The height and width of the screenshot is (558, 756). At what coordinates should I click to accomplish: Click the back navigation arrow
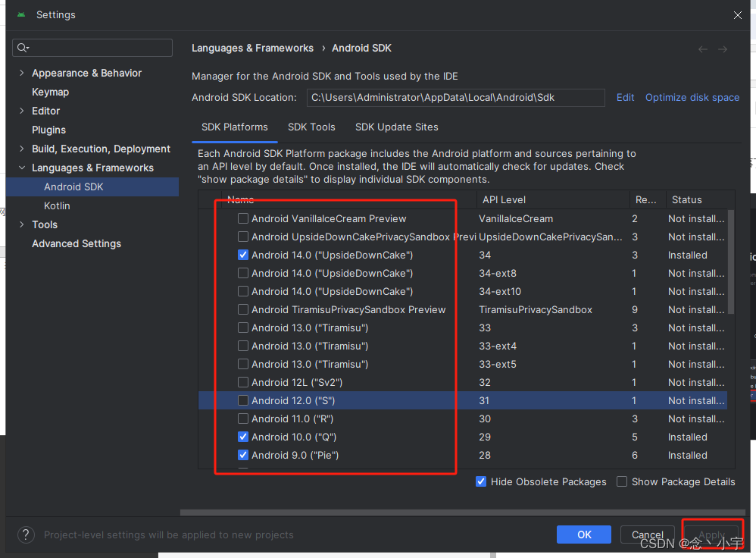[x=703, y=49]
